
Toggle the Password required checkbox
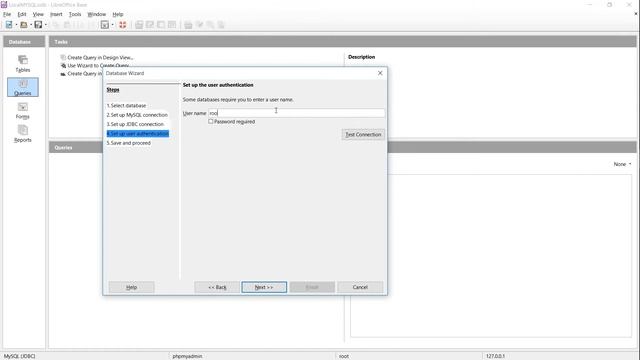(x=211, y=121)
